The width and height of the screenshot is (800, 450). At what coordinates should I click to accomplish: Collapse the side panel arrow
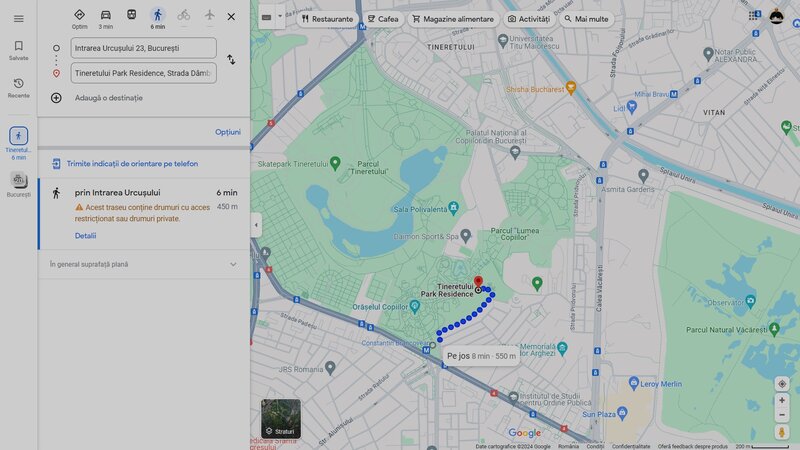coord(254,225)
